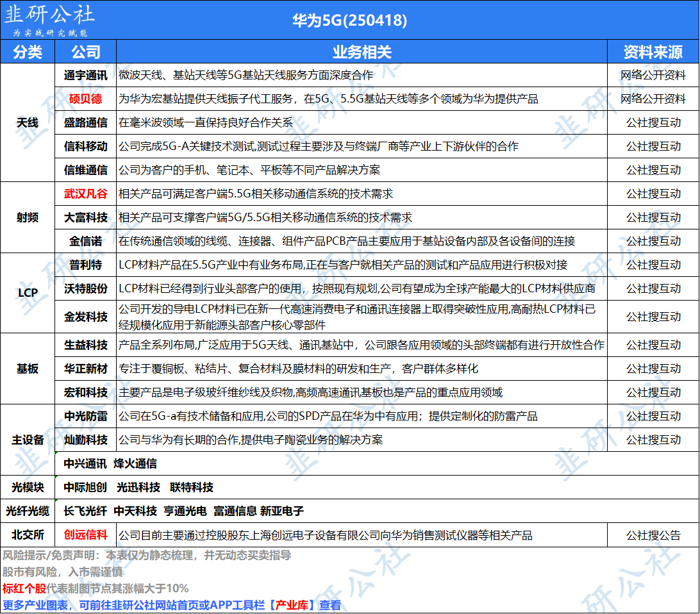
Task: Click the 光模块 category cell
Action: [x=28, y=487]
